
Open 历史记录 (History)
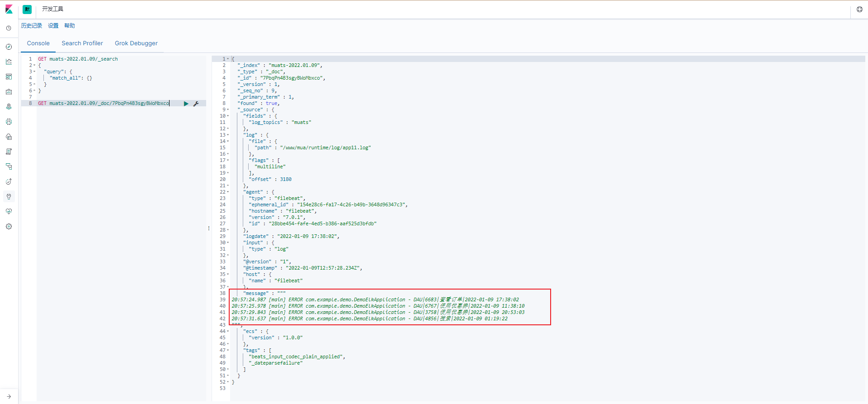pyautogui.click(x=32, y=26)
